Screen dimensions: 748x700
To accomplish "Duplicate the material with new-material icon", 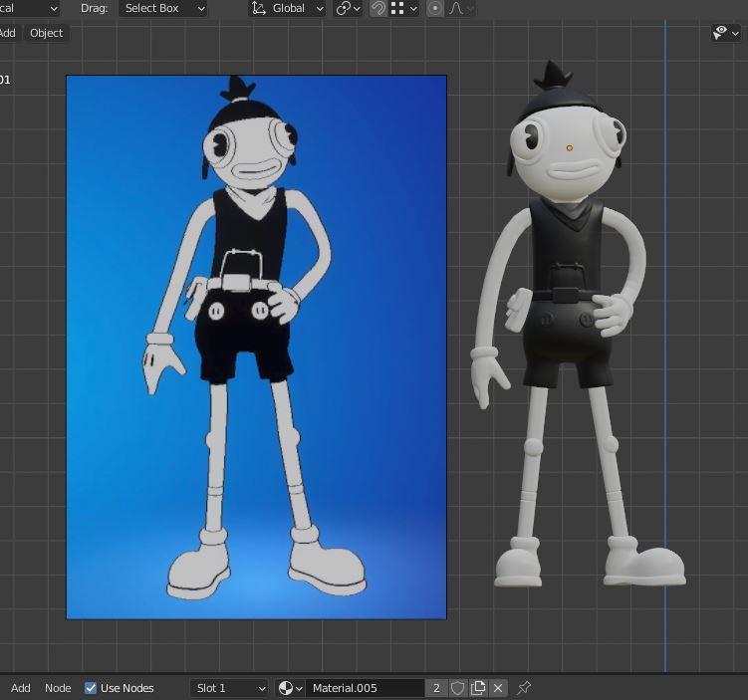I will pos(478,688).
